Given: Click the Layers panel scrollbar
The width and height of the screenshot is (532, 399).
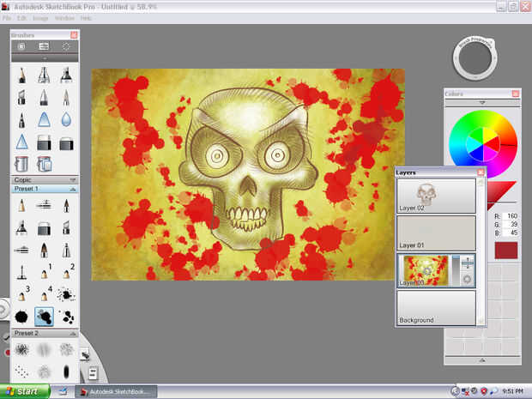Looking at the screenshot, I should (x=481, y=251).
